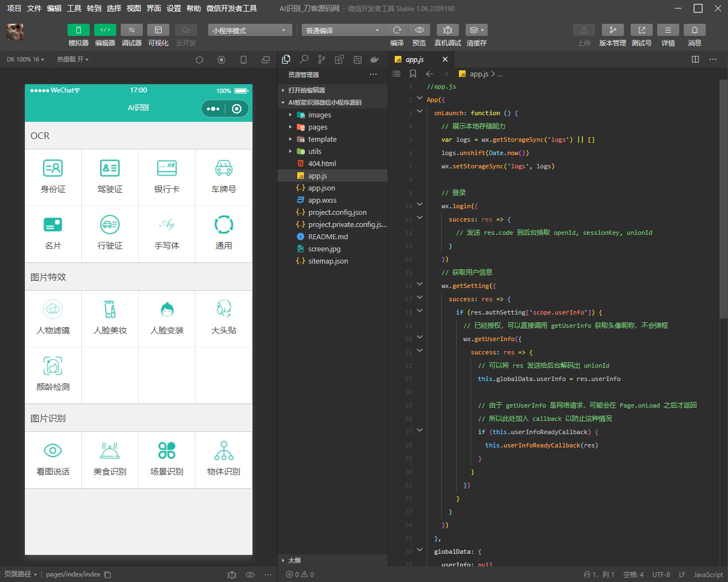Open app.json in file tree
The image size is (728, 582).
pyautogui.click(x=322, y=188)
